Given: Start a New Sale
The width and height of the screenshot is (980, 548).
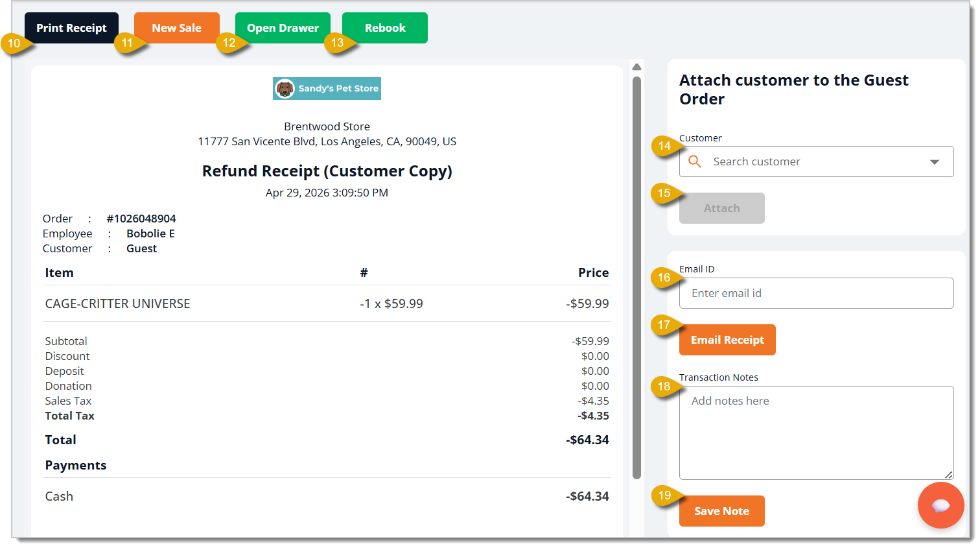Looking at the screenshot, I should coord(176,28).
